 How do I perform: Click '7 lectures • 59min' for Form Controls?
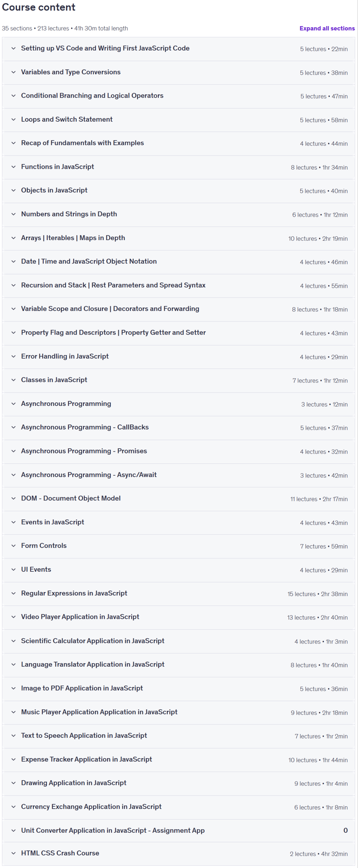coord(324,546)
